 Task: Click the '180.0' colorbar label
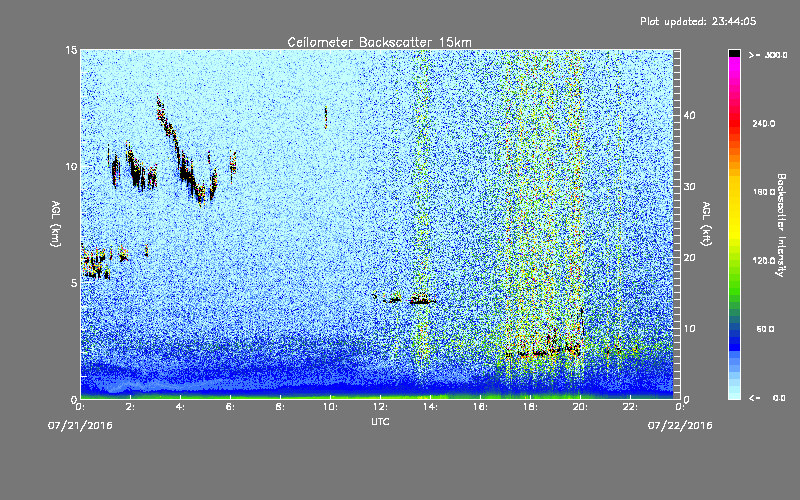[x=764, y=192]
